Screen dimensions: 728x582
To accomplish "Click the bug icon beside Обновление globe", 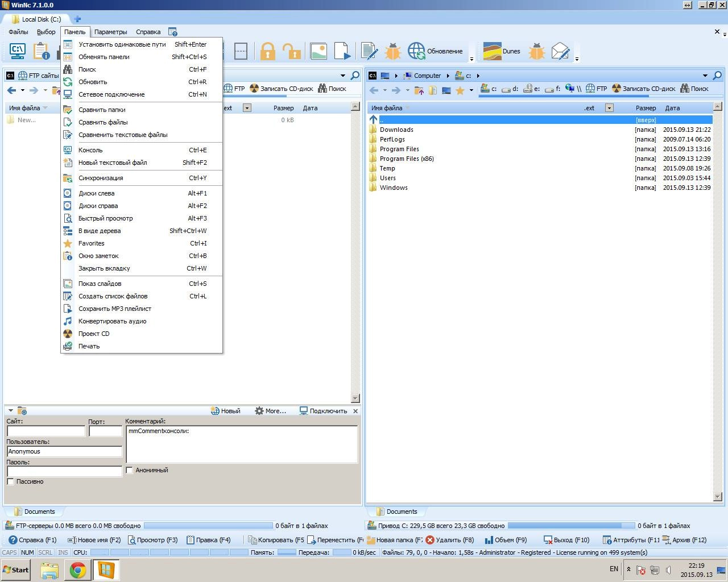I will (x=393, y=51).
